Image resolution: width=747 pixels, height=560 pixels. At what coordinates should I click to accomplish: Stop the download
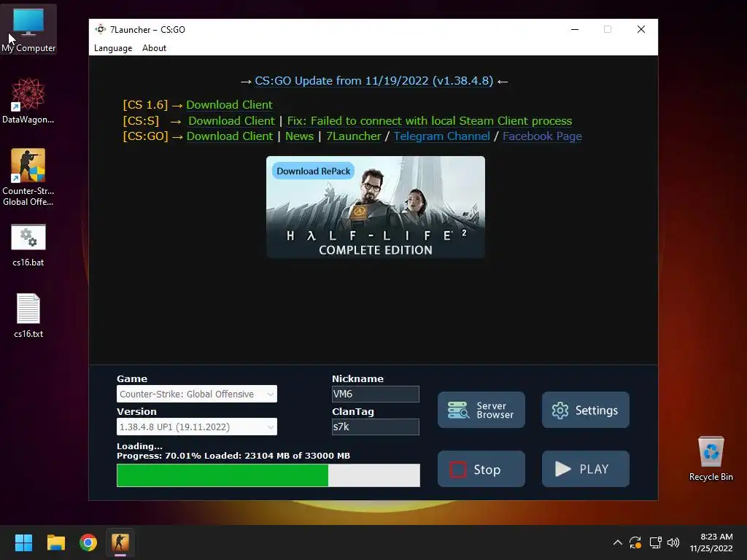click(481, 469)
